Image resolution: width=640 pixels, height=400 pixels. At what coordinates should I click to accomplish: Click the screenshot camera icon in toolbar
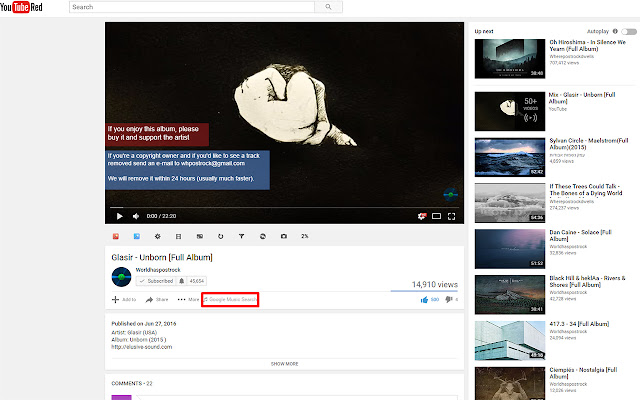283,236
